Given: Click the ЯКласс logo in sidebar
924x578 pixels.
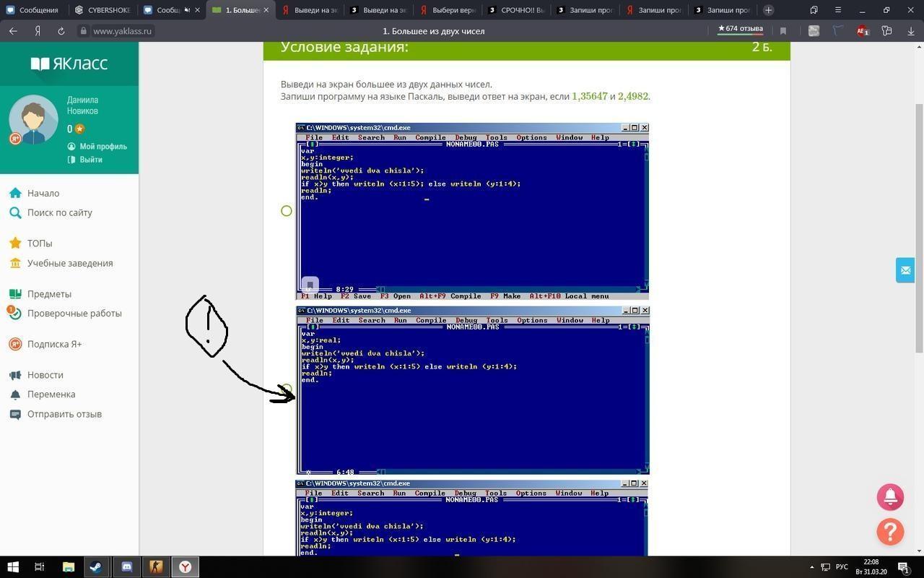Looking at the screenshot, I should (x=69, y=64).
